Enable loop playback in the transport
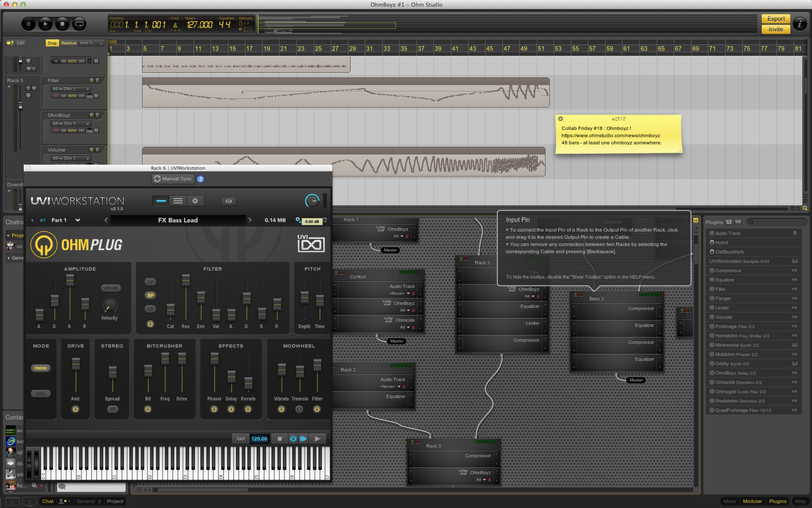Viewport: 812px width, 508px height. [79, 24]
